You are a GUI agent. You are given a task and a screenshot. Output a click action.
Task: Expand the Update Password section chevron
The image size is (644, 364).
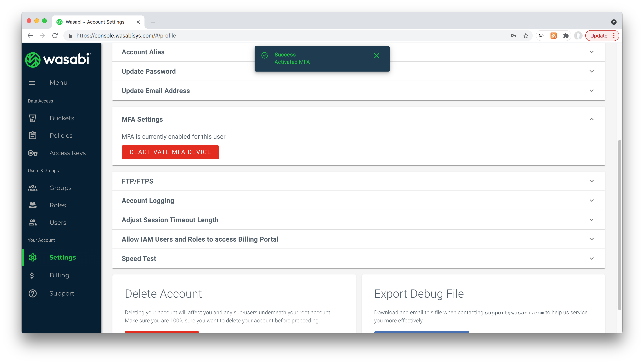(x=591, y=71)
